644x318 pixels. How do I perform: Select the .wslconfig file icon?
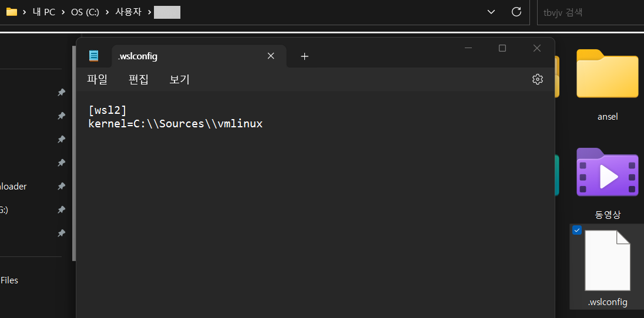pyautogui.click(x=607, y=261)
